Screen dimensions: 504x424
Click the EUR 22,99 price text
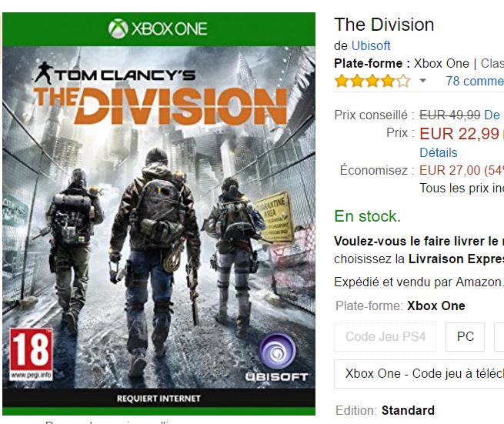(x=459, y=133)
